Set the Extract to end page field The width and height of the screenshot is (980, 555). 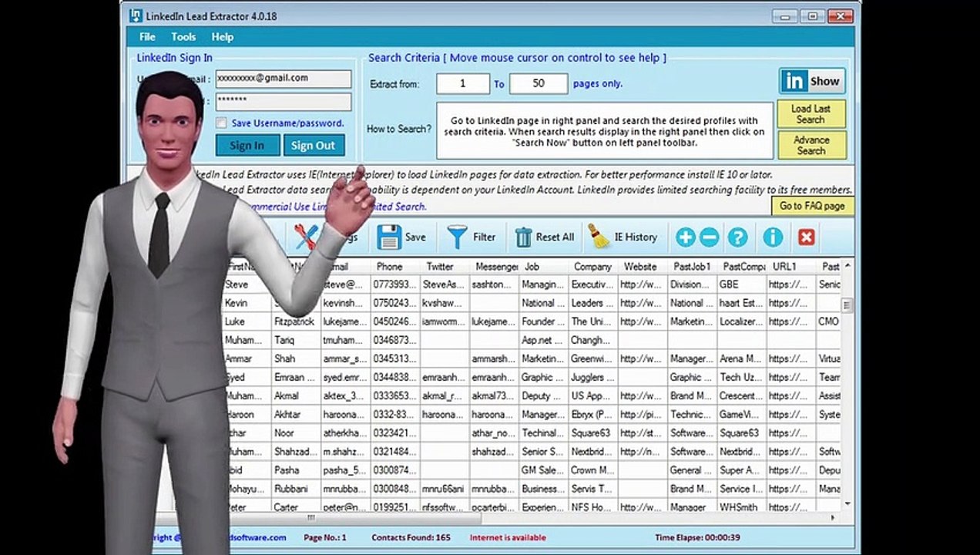click(x=539, y=83)
